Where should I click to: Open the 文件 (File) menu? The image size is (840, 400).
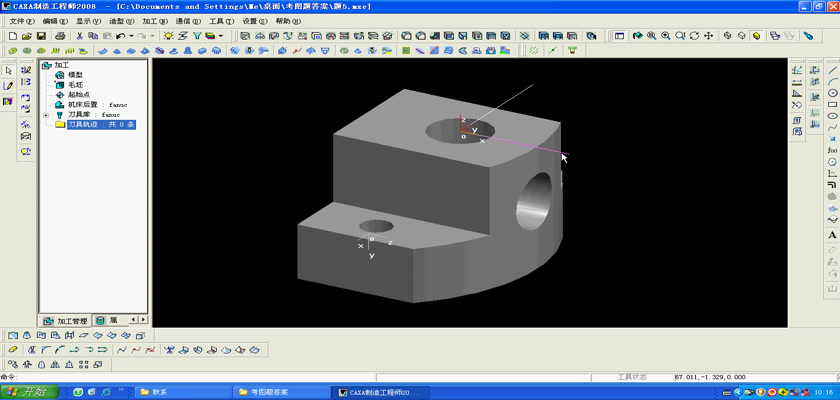click(22, 21)
